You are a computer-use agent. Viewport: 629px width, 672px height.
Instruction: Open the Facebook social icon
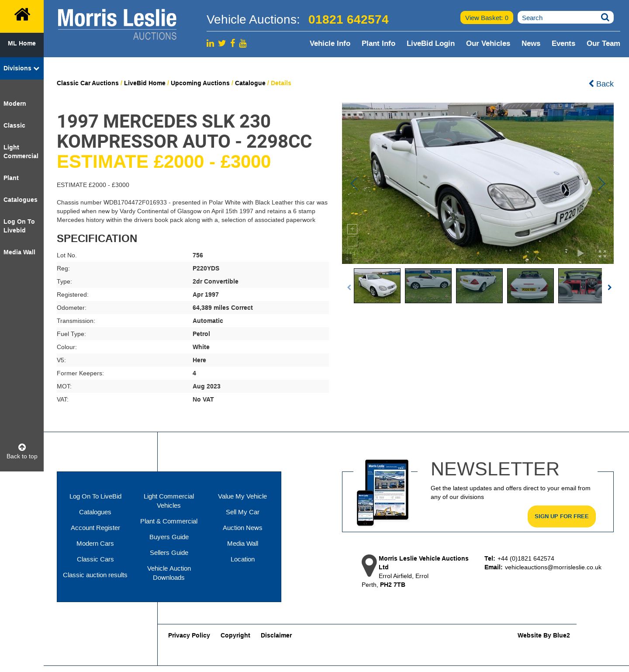[x=233, y=43]
